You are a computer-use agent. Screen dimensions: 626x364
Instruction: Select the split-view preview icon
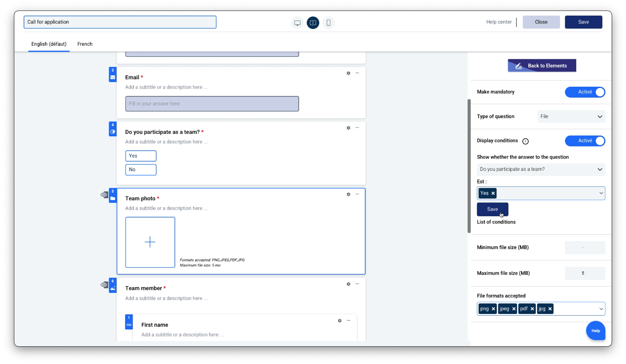313,23
